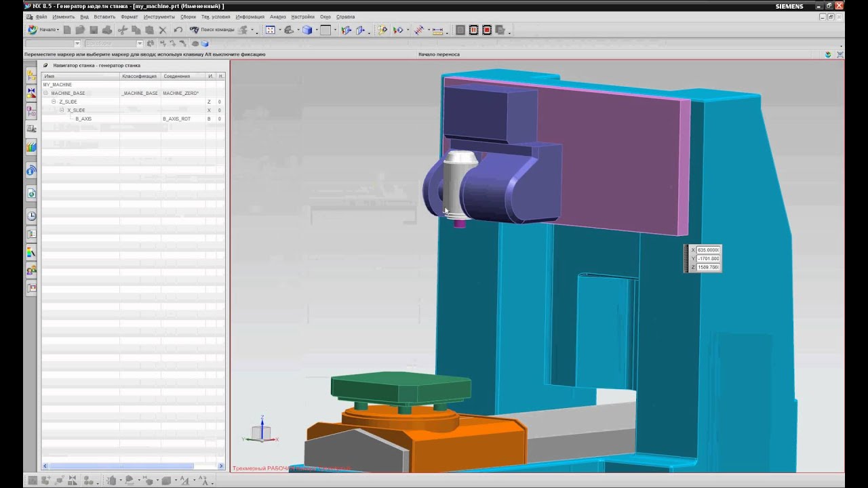Viewport: 868px width, 488px height.
Task: Open the Анализ menu
Action: [277, 16]
